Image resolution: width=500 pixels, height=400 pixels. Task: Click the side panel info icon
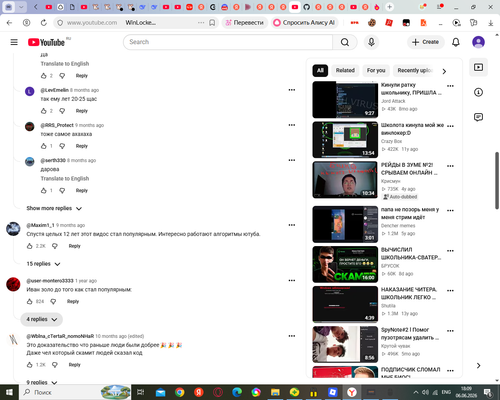click(478, 92)
